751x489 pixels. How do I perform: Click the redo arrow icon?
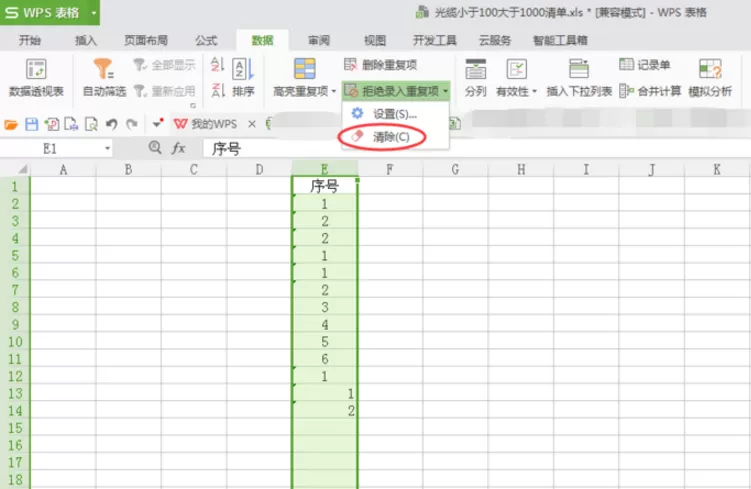point(132,125)
